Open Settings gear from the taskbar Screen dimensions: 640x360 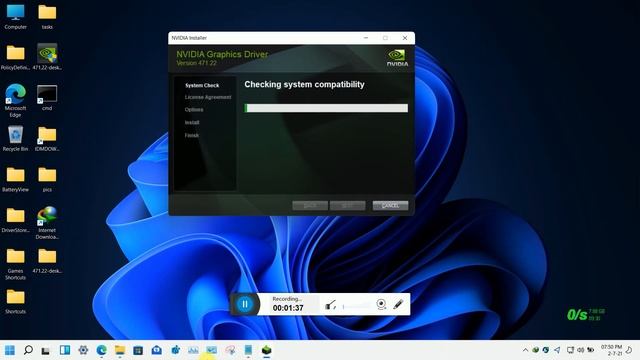click(83, 350)
